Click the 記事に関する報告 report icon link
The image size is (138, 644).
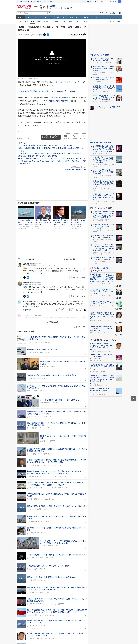(x=23, y=138)
